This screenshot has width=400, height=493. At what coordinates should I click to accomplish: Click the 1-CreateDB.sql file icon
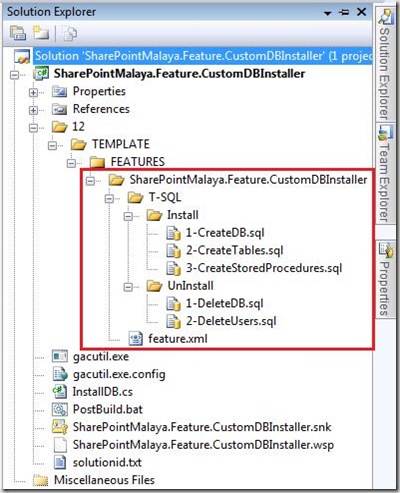(173, 233)
